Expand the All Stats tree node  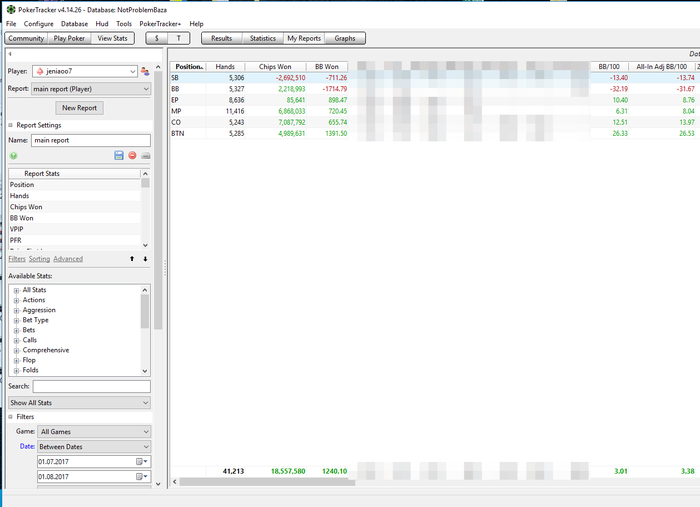click(16, 291)
